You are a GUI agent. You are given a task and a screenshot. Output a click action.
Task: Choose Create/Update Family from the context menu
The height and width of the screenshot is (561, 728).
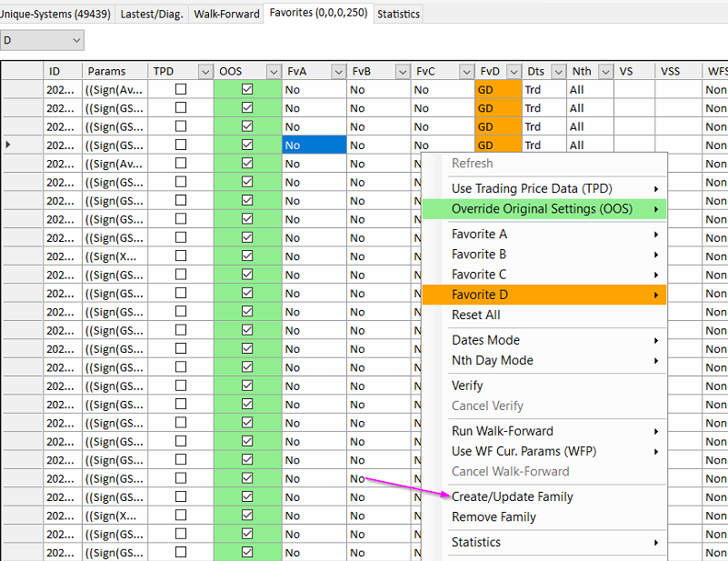(x=512, y=497)
